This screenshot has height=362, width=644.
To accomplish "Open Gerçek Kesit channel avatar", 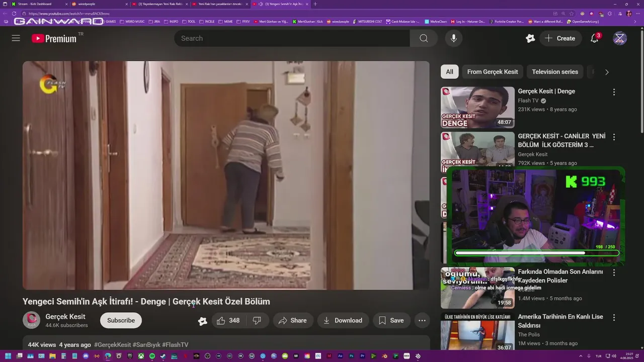I will point(31,320).
